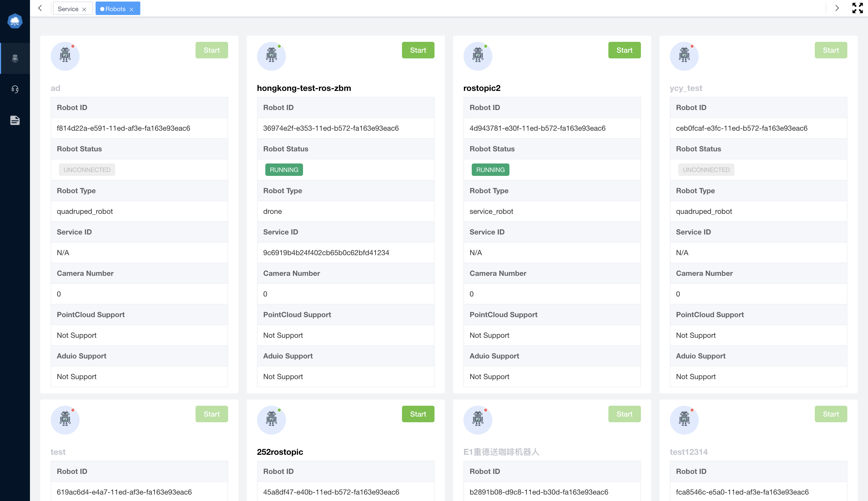Click rostopic2 robot avatar icon
The width and height of the screenshot is (868, 501).
coord(478,56)
